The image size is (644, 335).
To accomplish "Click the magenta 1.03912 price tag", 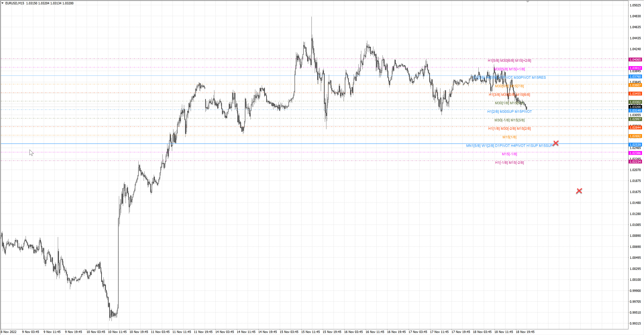I will pos(635,68).
